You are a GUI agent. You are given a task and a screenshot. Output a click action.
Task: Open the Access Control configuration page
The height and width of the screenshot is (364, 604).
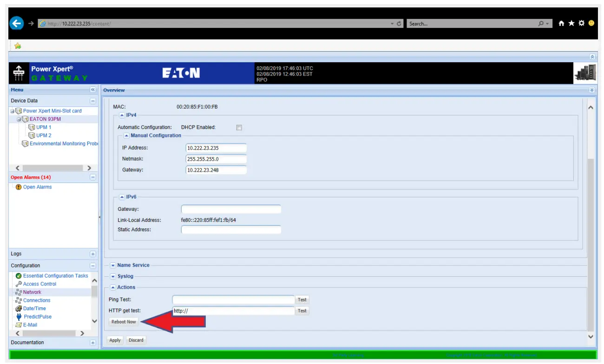39,284
